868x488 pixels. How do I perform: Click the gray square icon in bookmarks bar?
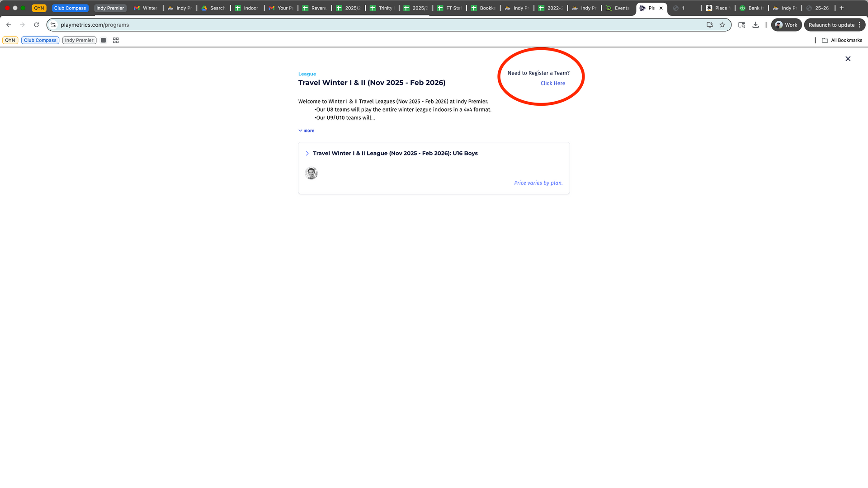(104, 40)
